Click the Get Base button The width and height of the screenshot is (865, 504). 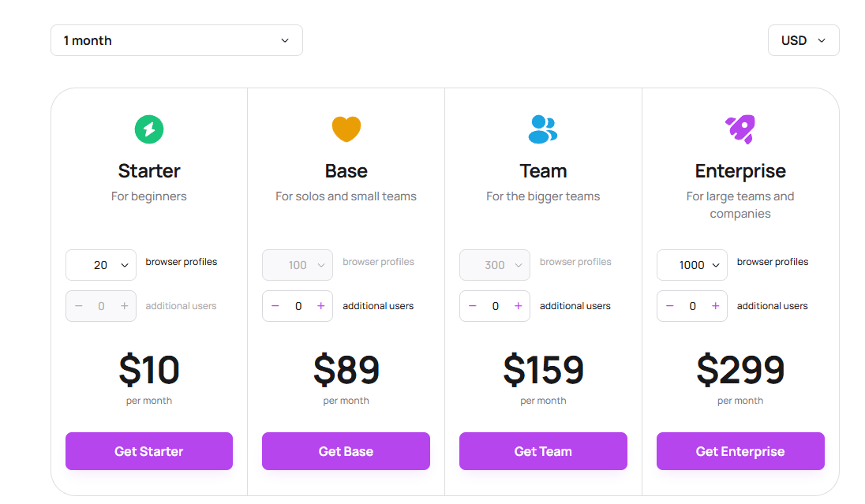pyautogui.click(x=346, y=451)
